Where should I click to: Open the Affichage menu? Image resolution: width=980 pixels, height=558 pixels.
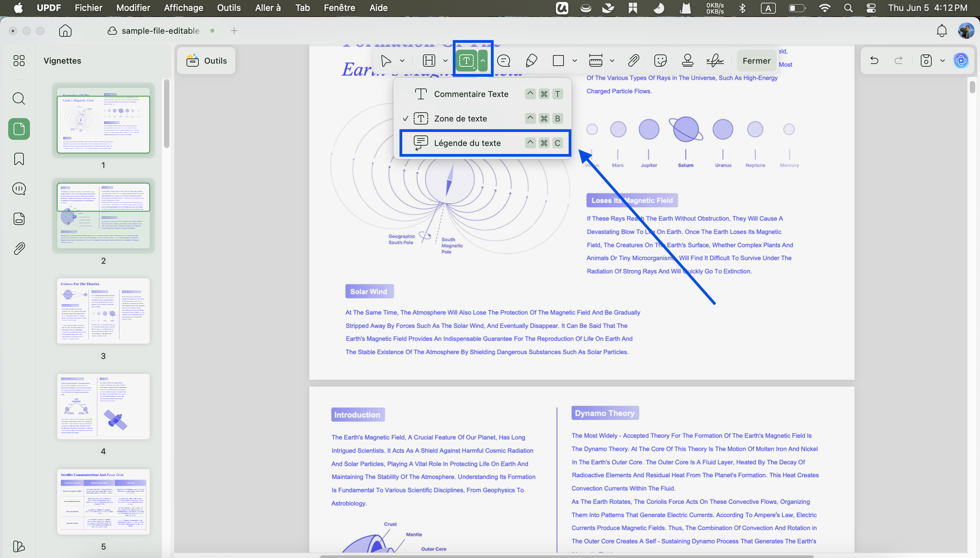pos(184,8)
